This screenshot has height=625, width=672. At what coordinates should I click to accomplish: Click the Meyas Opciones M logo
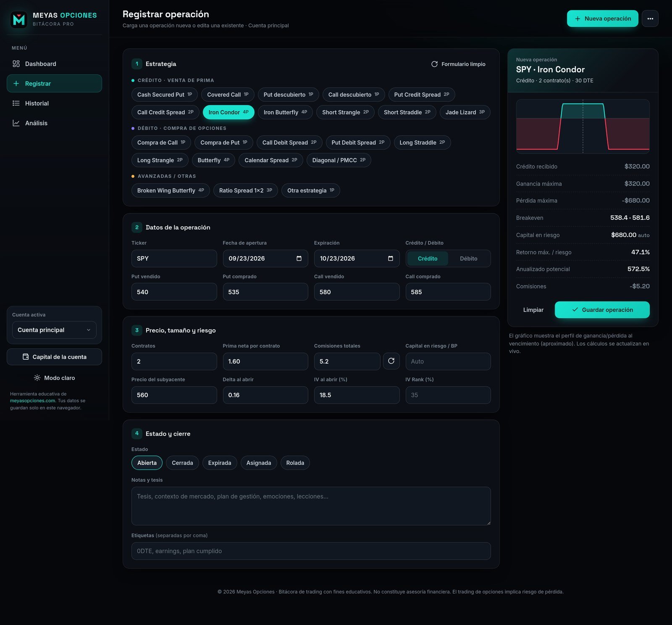(19, 19)
